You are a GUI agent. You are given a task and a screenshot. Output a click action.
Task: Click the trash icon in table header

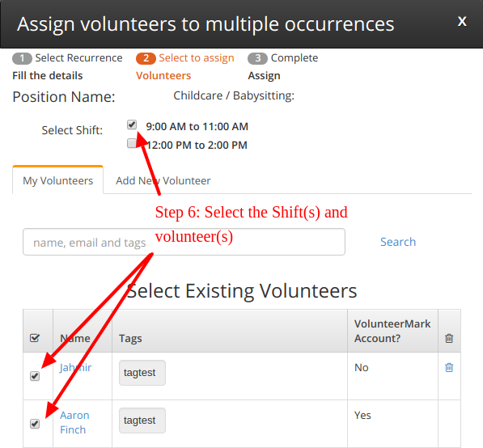pos(449,338)
